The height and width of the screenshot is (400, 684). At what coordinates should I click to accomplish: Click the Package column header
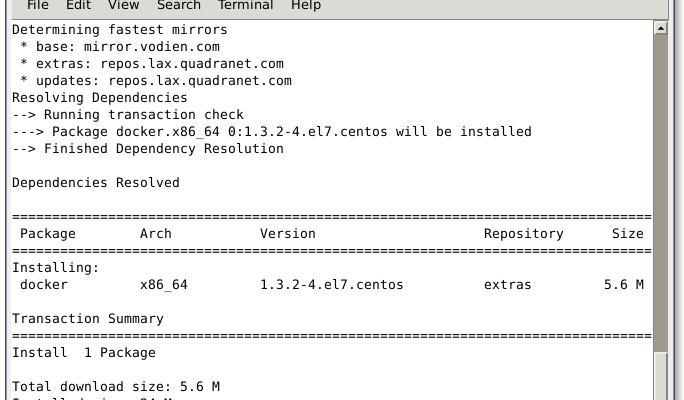click(x=48, y=234)
